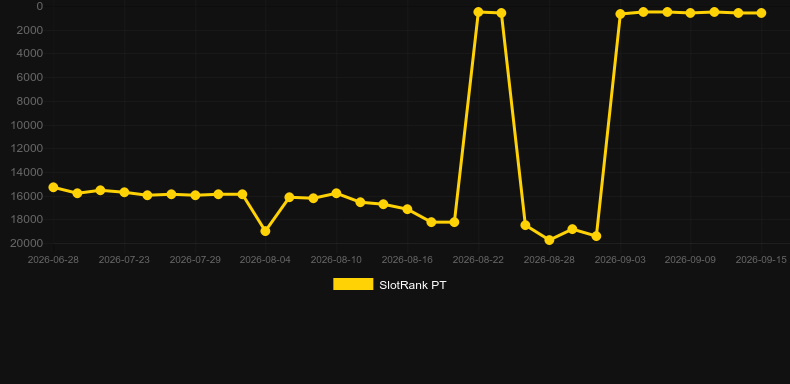Click the 2026-09-09 x-axis date label
790x384 pixels.
click(x=690, y=260)
